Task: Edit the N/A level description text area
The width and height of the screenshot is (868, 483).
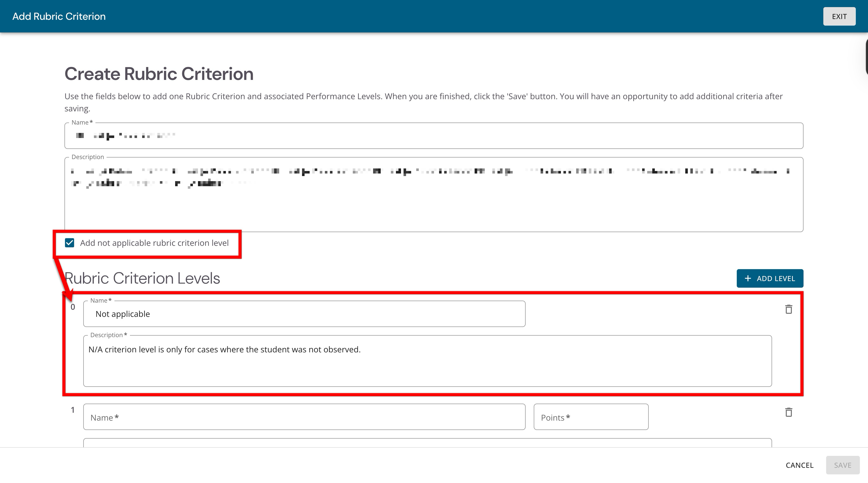Action: tap(427, 361)
